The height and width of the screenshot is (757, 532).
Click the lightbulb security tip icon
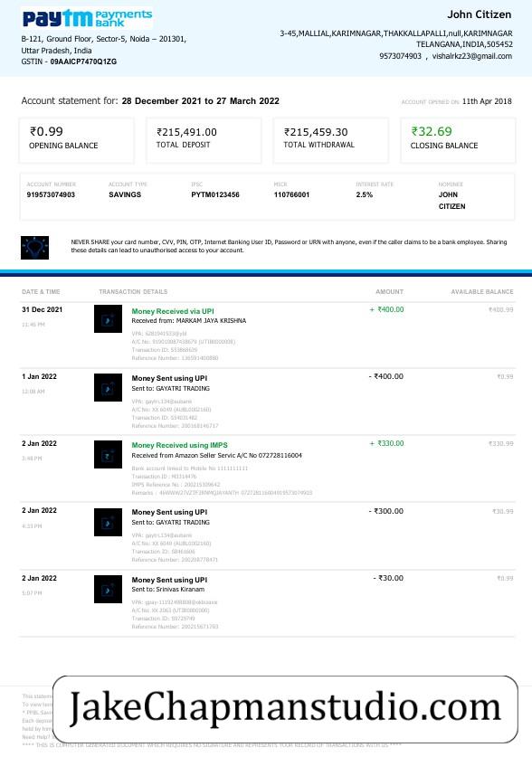pos(34,248)
